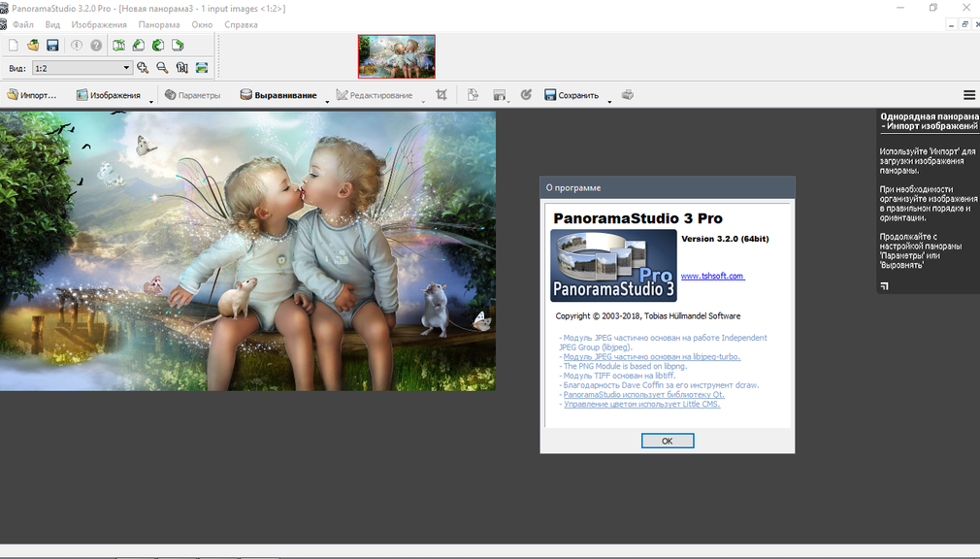Open the www.tshsoft.com link
The width and height of the screenshot is (980, 559).
click(x=712, y=276)
